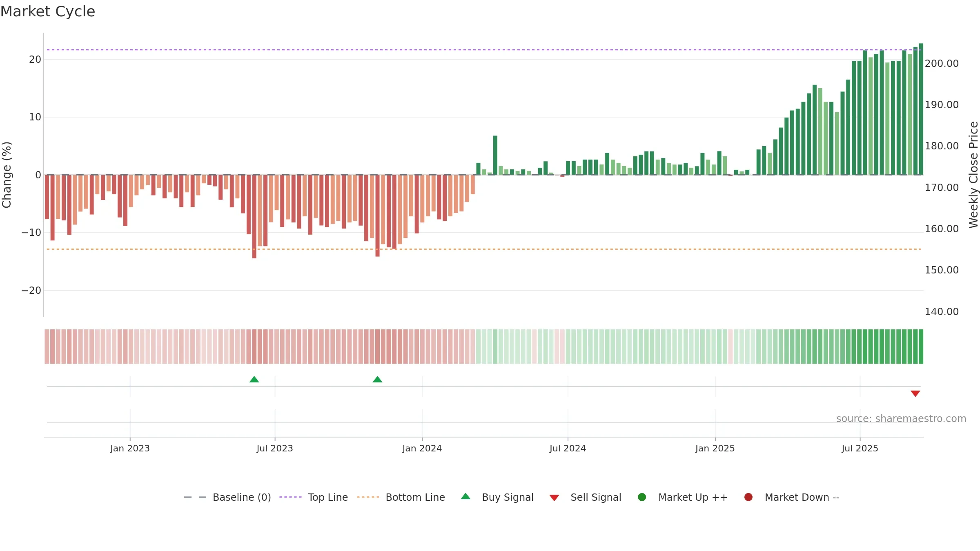The image size is (980, 551).
Task: Click the source: sharemaestro.com text
Action: click(901, 419)
